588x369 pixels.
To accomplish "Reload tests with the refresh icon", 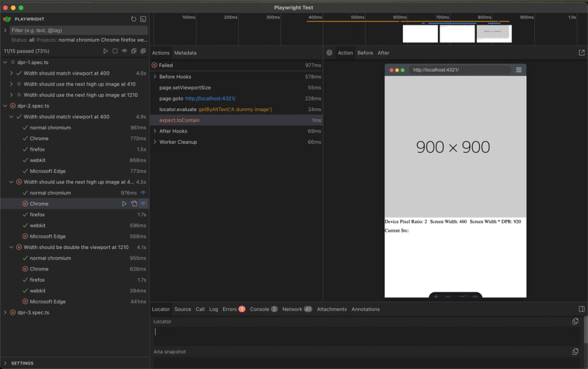I will [x=133, y=19].
